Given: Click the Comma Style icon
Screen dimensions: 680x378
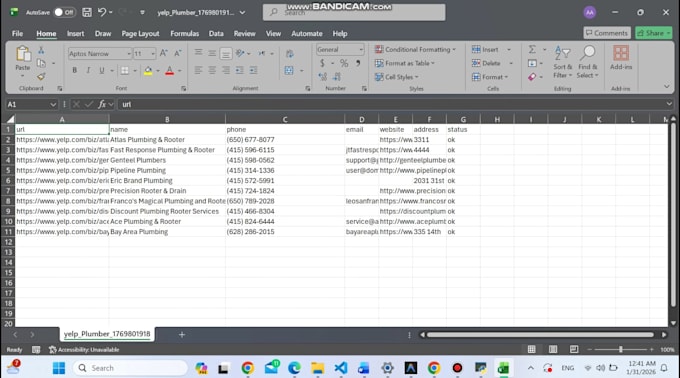Looking at the screenshot, I should point(358,63).
